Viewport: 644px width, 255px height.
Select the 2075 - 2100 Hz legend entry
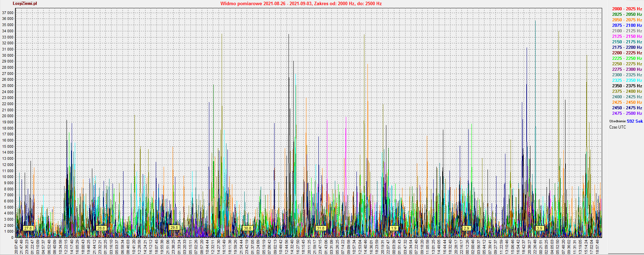(x=627, y=25)
